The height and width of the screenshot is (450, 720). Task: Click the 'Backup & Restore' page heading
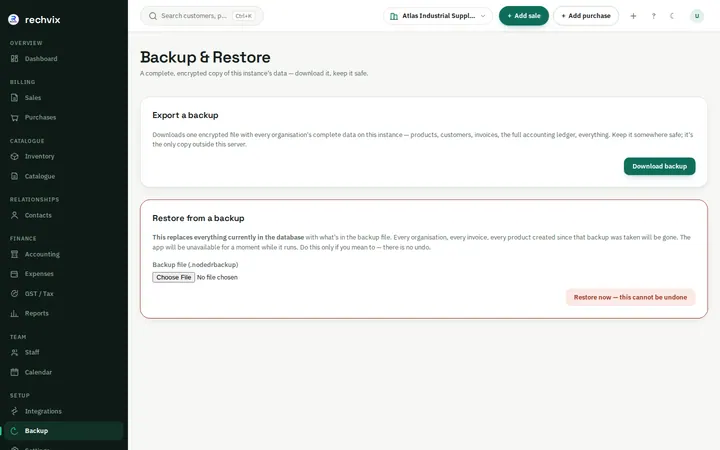click(x=205, y=57)
